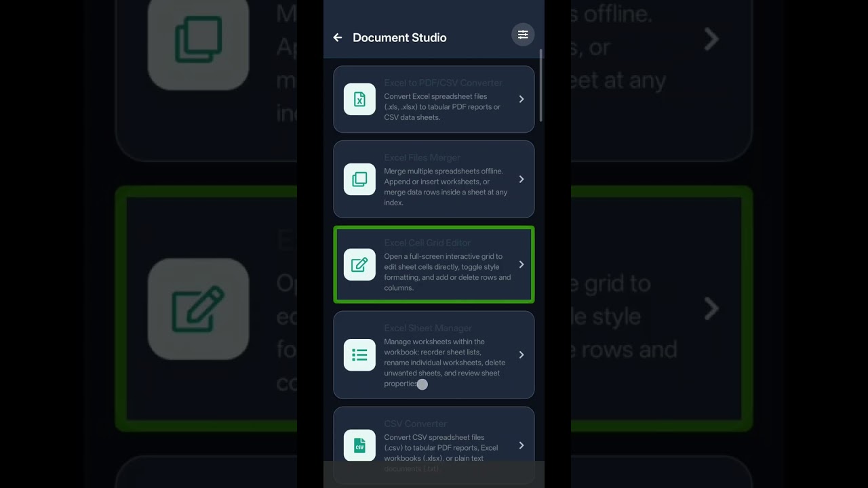The width and height of the screenshot is (868, 488).
Task: Select the Excel Cell Grid Editor title
Action: pyautogui.click(x=427, y=243)
